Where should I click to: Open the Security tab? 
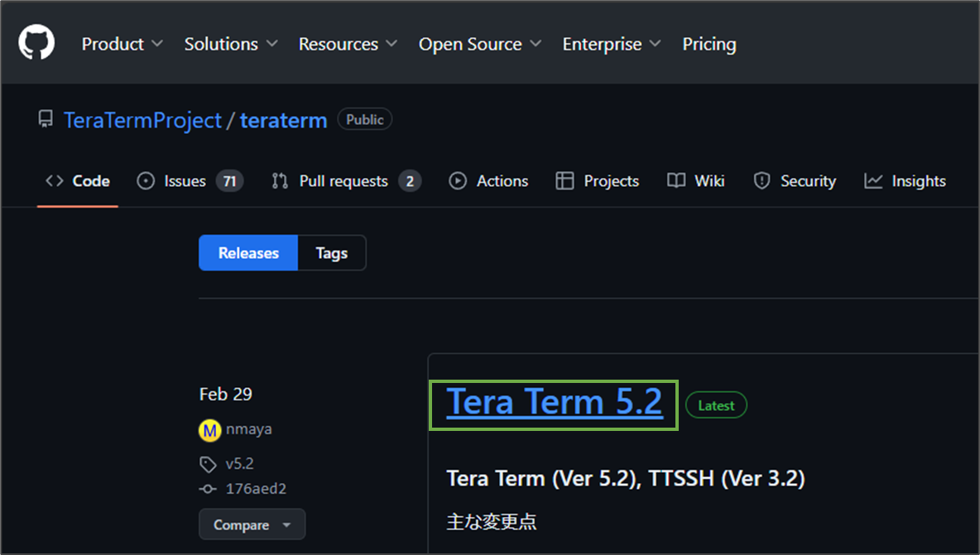point(795,181)
